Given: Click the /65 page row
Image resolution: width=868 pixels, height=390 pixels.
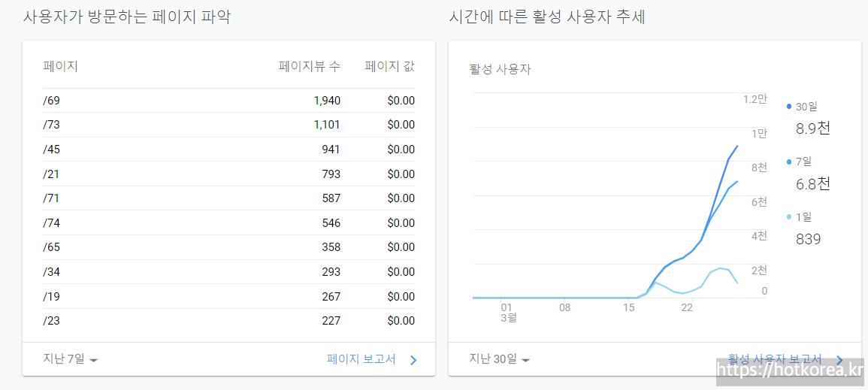Looking at the screenshot, I should (x=228, y=247).
